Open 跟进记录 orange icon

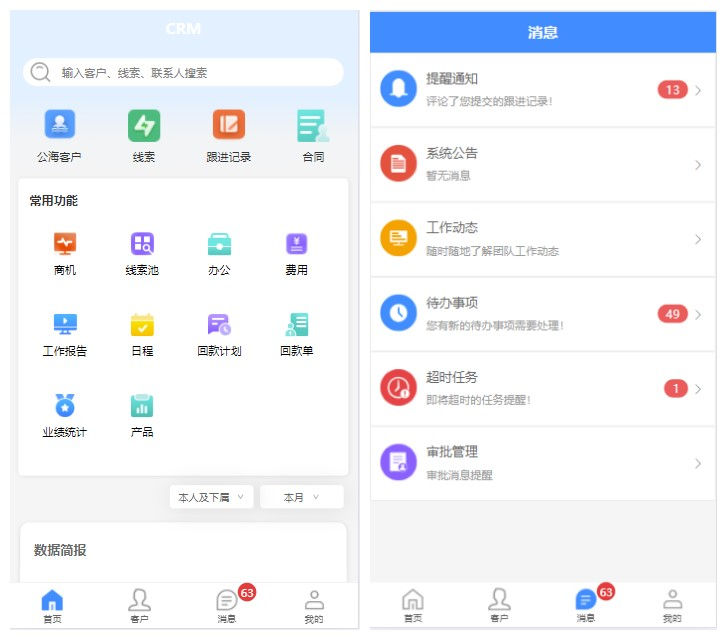(x=229, y=124)
